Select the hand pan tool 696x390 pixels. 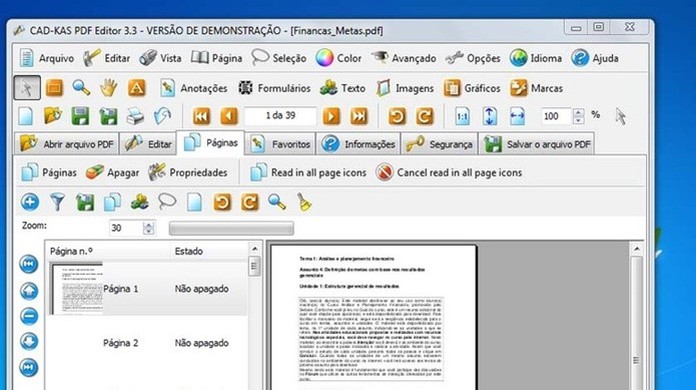(x=108, y=88)
